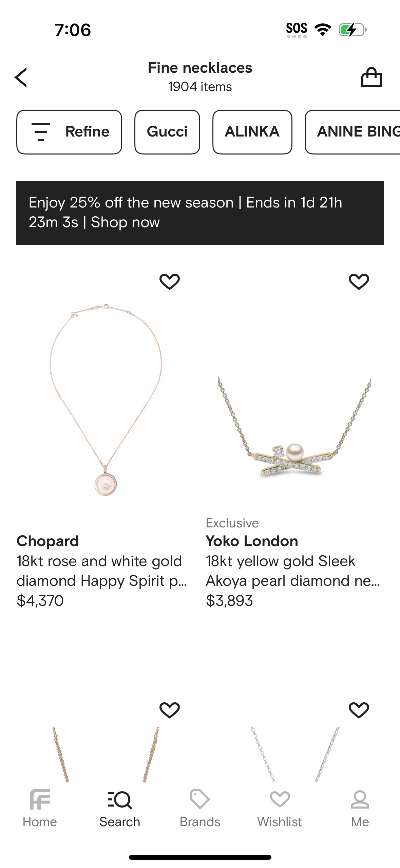Favorite the Yoko London pearl necklace
The height and width of the screenshot is (868, 400).
(x=359, y=282)
